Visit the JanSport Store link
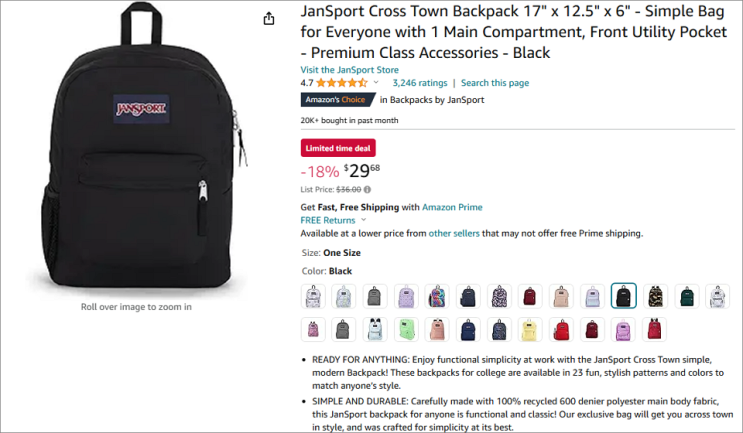743x433 pixels. (x=349, y=70)
